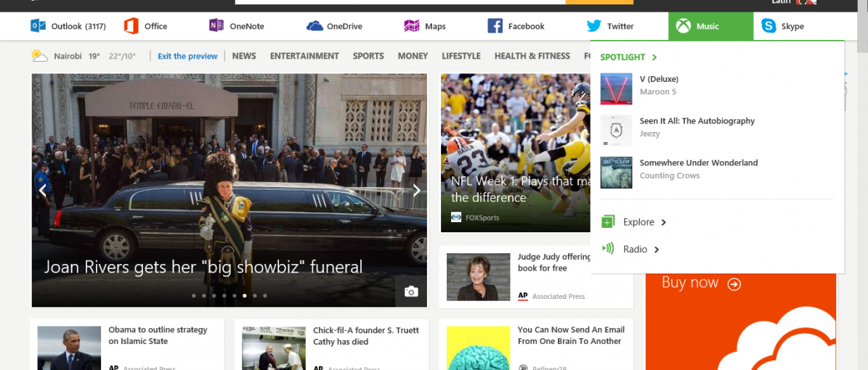Click the Xbox Music icon

coord(684,26)
